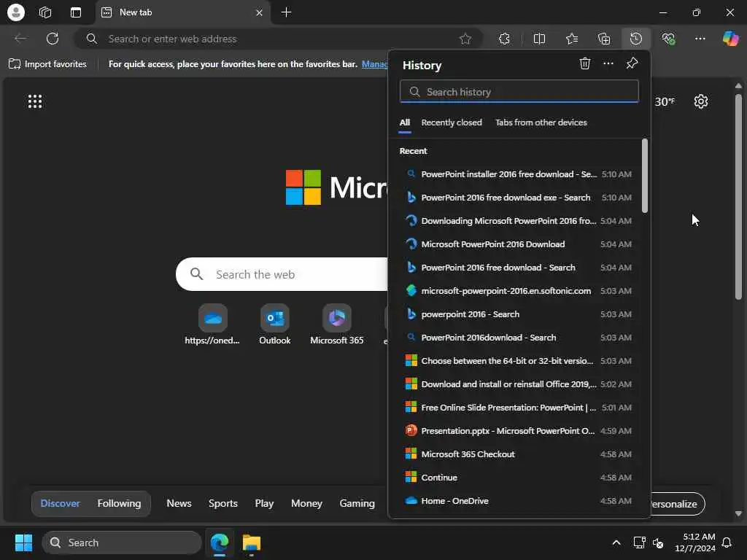Viewport: 747px width, 560px height.
Task: Open Downloading Microsoft PowerPoint 2016 history entry
Action: point(519,221)
